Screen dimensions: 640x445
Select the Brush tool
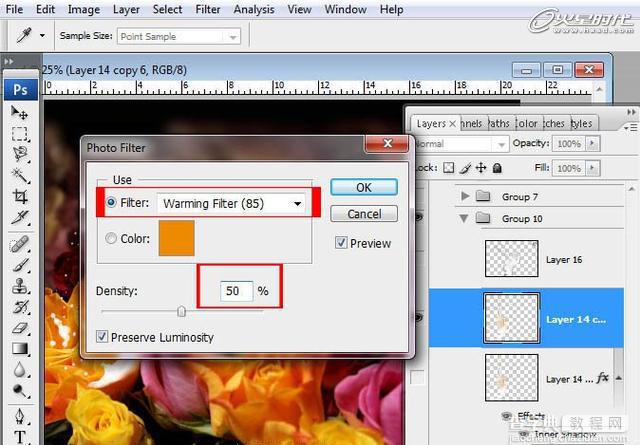tap(19, 265)
